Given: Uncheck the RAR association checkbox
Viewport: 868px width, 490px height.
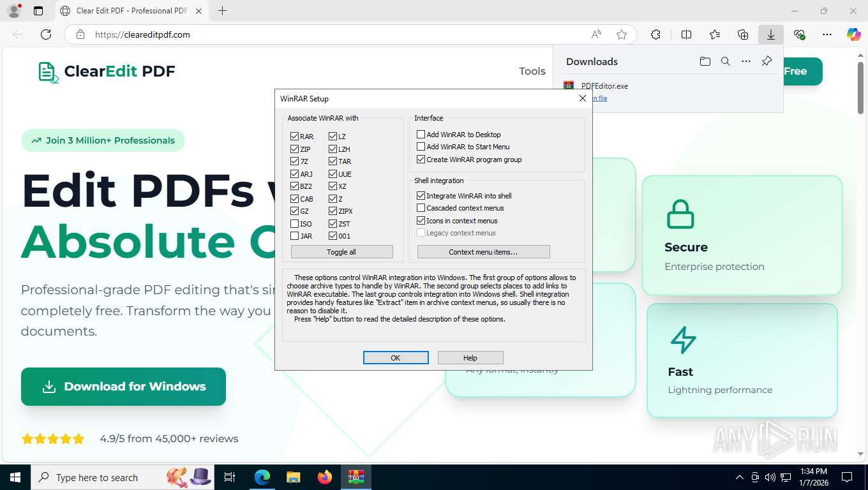Looking at the screenshot, I should click(294, 137).
